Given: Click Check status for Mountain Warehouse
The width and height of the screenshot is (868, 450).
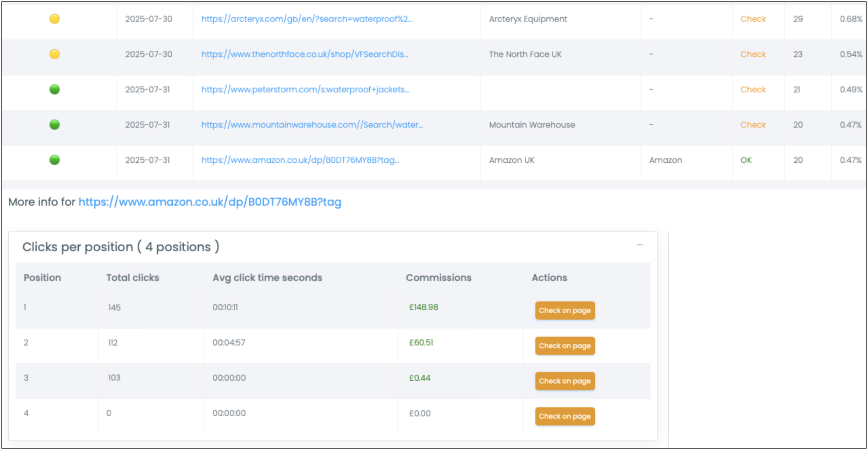Looking at the screenshot, I should [753, 125].
